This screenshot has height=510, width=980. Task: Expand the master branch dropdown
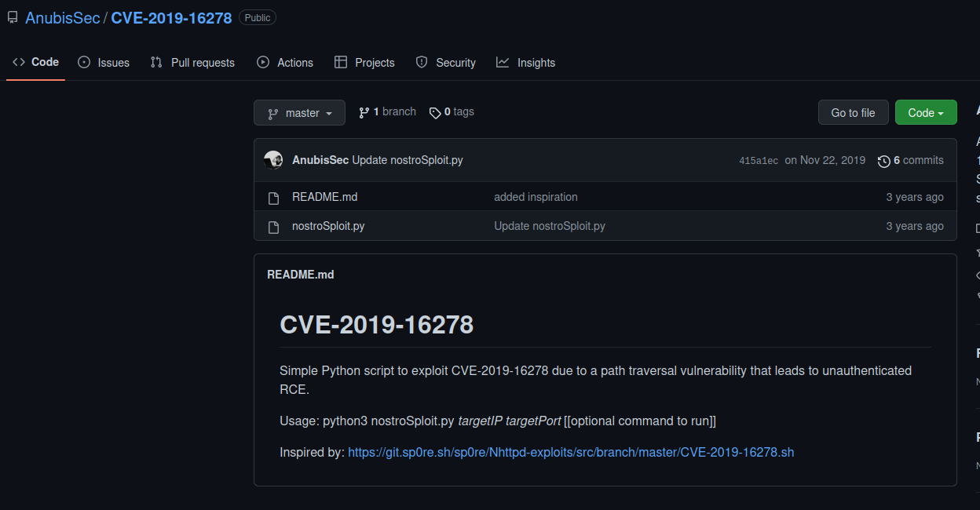[x=299, y=113]
